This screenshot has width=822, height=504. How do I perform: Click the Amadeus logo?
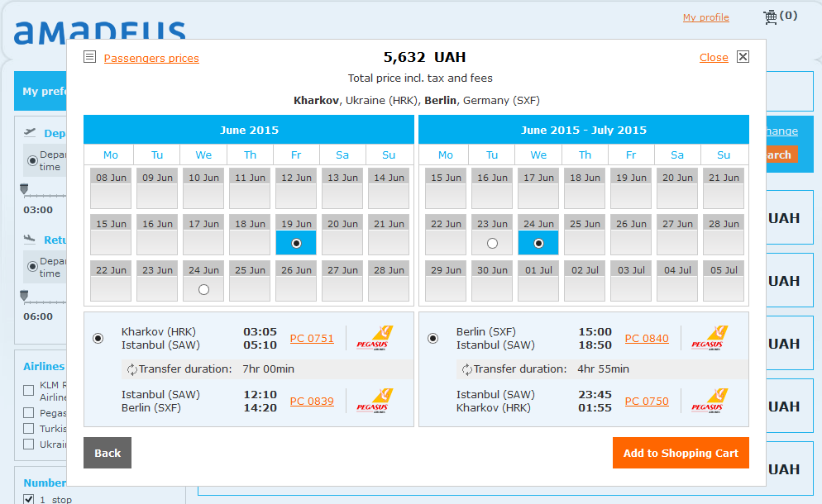[x=99, y=31]
